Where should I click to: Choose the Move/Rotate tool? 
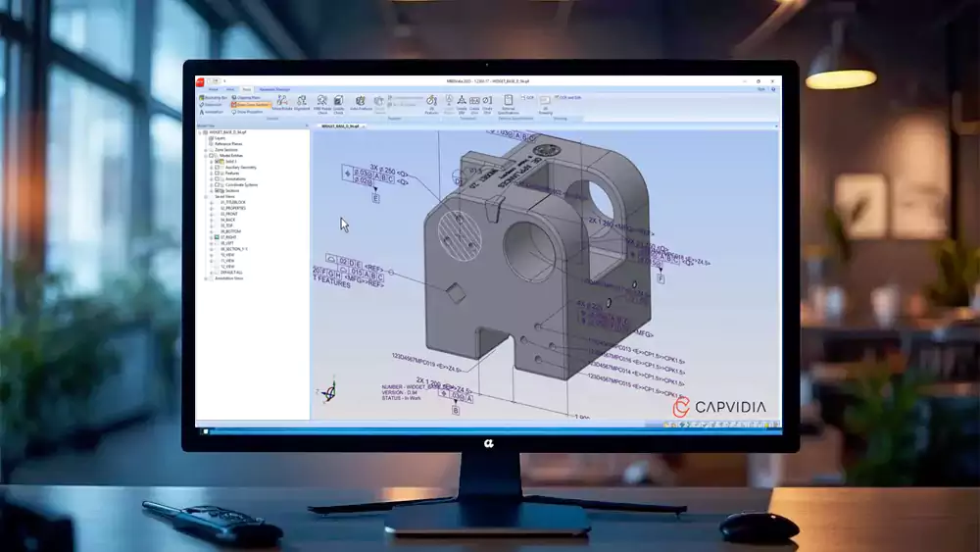[282, 103]
